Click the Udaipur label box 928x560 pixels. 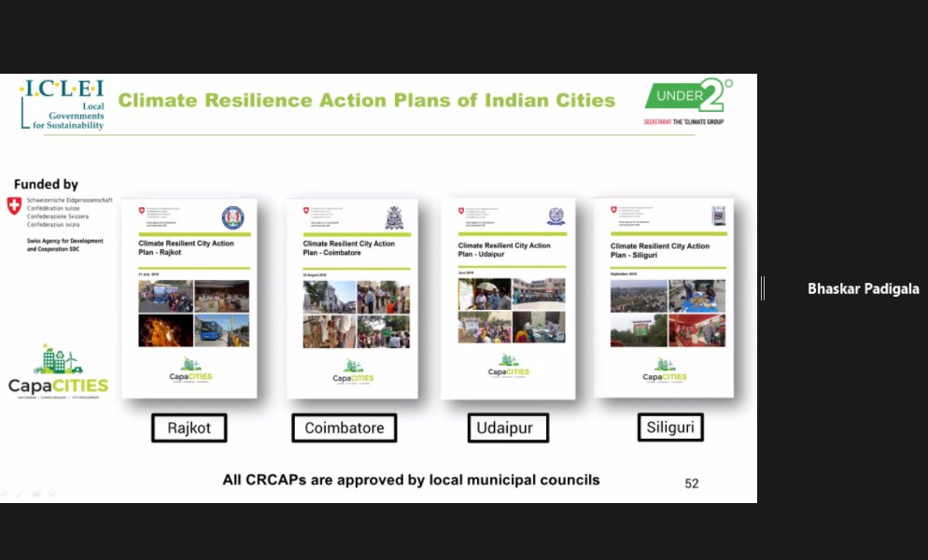pos(509,427)
